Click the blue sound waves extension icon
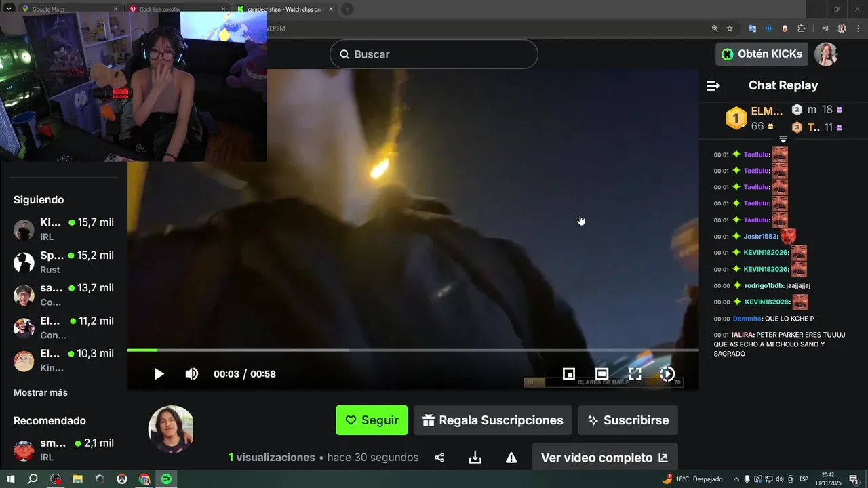Viewport: 868px width, 488px height. coord(768,28)
